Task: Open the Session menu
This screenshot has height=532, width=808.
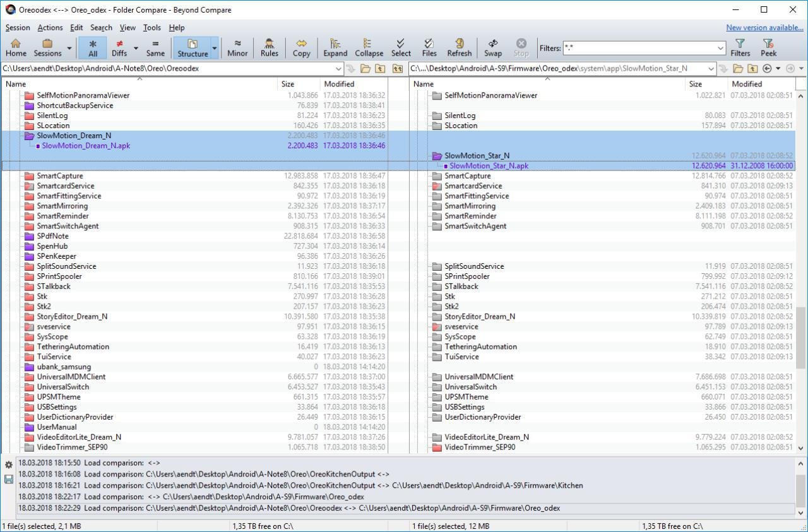Action: (x=18, y=28)
